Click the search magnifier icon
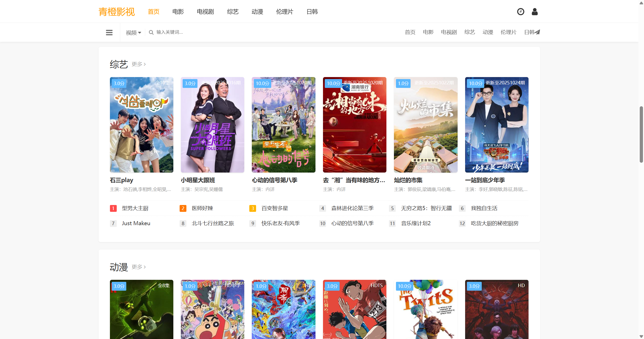The height and width of the screenshot is (339, 644). click(151, 32)
